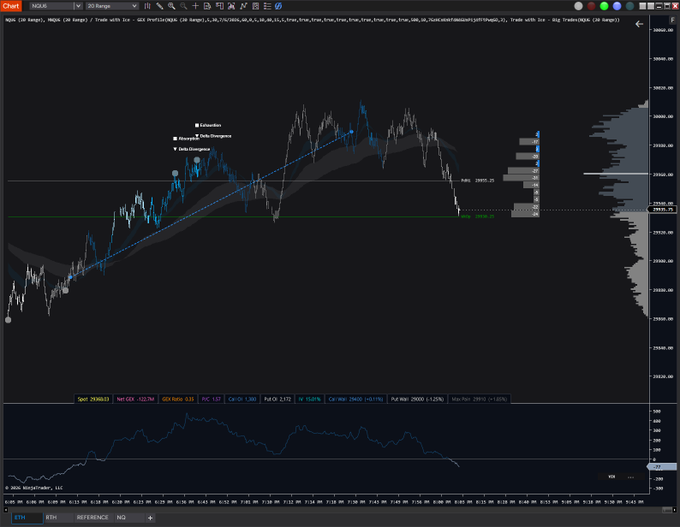Click the F button above the price scale
This screenshot has height=527, width=680.
[x=673, y=20]
